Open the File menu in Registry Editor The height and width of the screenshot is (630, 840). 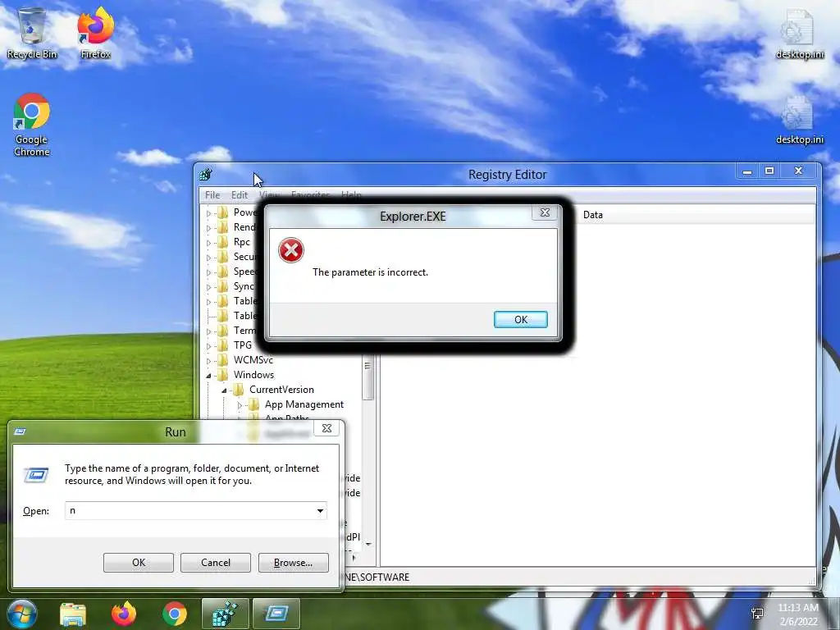coord(212,195)
